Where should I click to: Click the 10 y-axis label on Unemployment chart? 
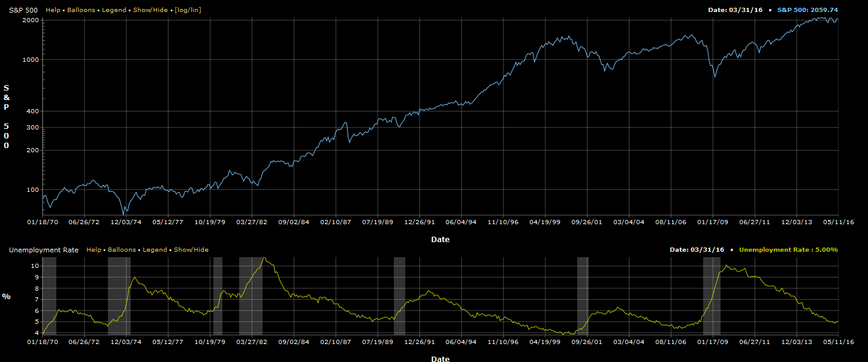pyautogui.click(x=35, y=266)
